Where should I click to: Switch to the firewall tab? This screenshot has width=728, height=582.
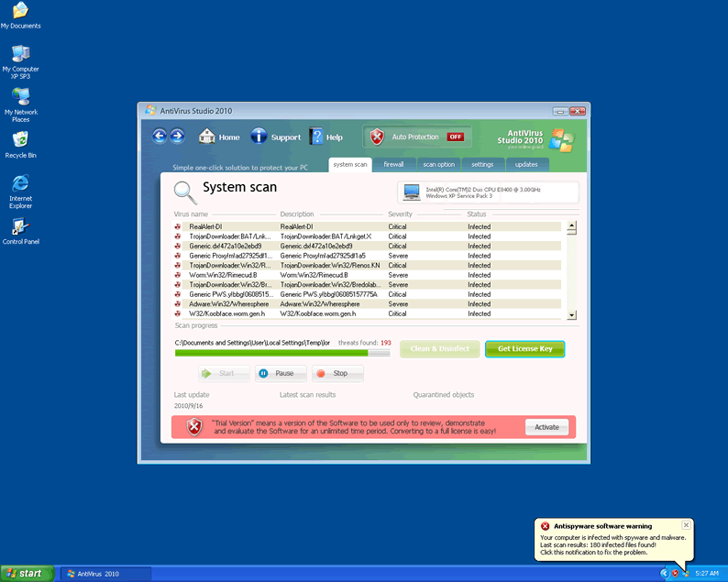click(393, 164)
